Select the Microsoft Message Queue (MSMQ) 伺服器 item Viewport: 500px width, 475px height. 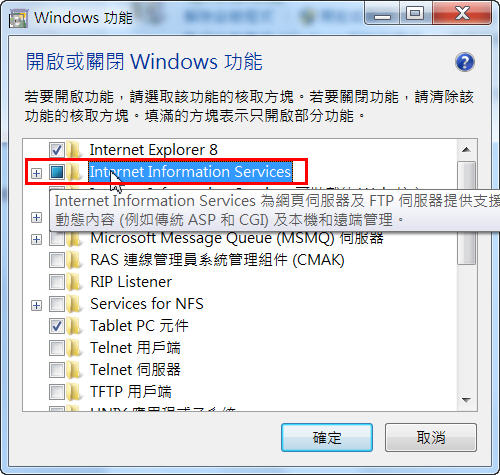tap(237, 238)
